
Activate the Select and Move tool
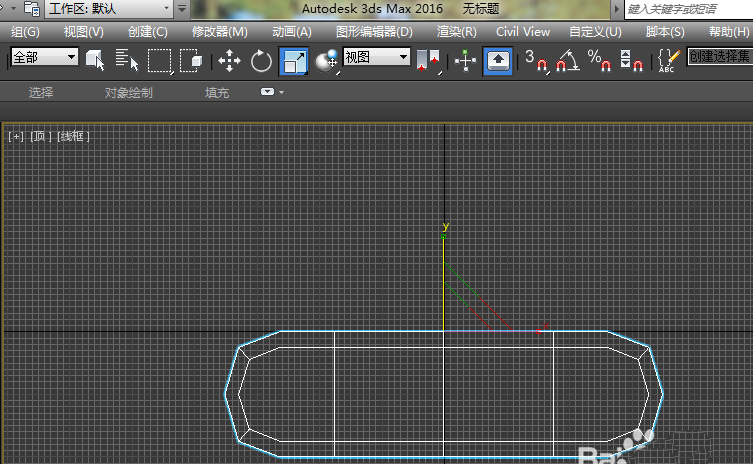tap(229, 60)
